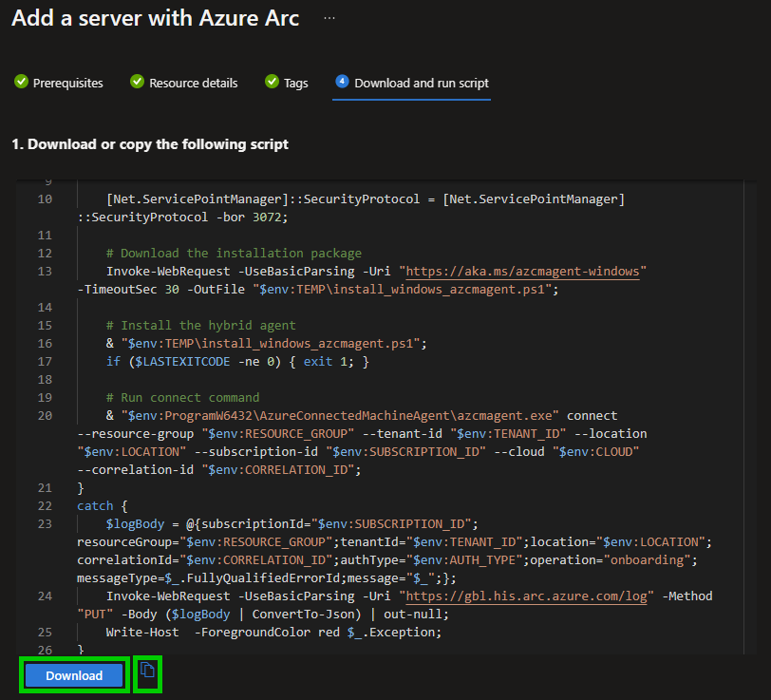The image size is (771, 700).
Task: Click heading "1. Download or copy the following script"
Action: 150,144
